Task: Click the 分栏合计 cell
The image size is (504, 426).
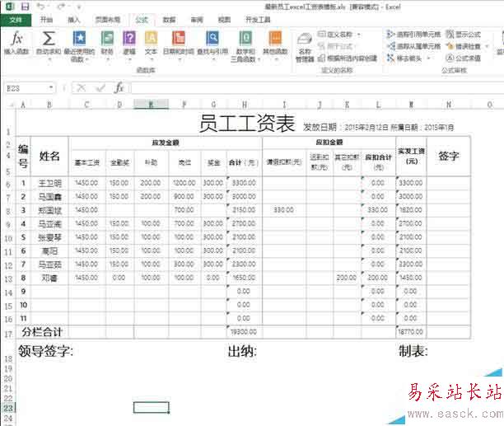Action: click(x=42, y=332)
